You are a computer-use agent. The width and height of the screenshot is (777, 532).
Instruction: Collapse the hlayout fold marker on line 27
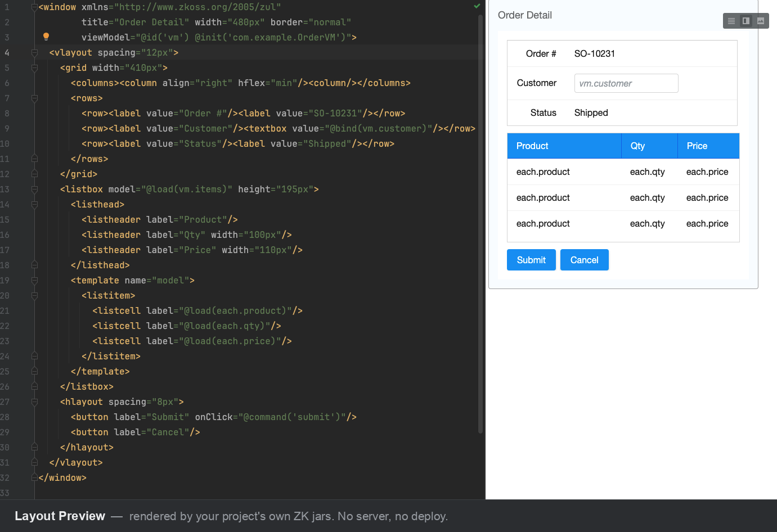point(35,402)
